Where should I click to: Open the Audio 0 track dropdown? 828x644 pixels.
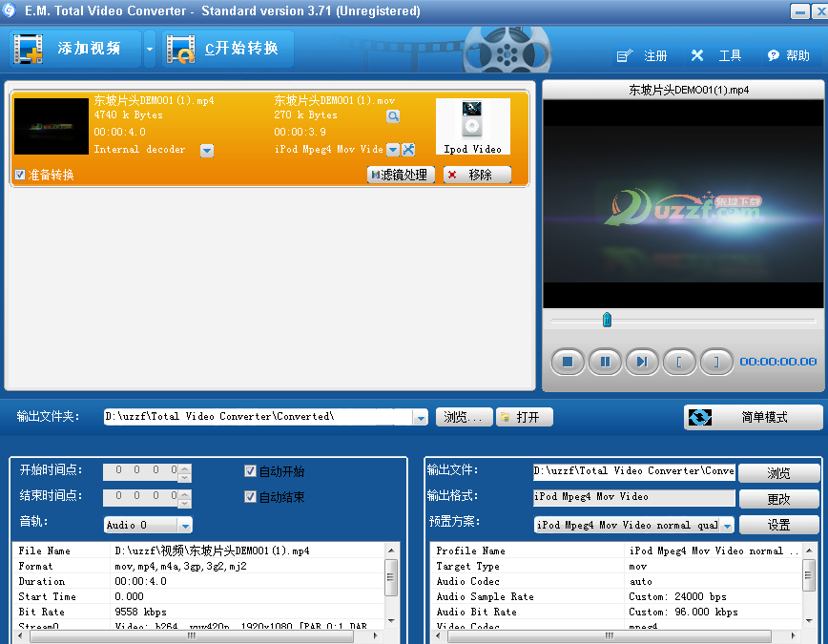coord(185,526)
